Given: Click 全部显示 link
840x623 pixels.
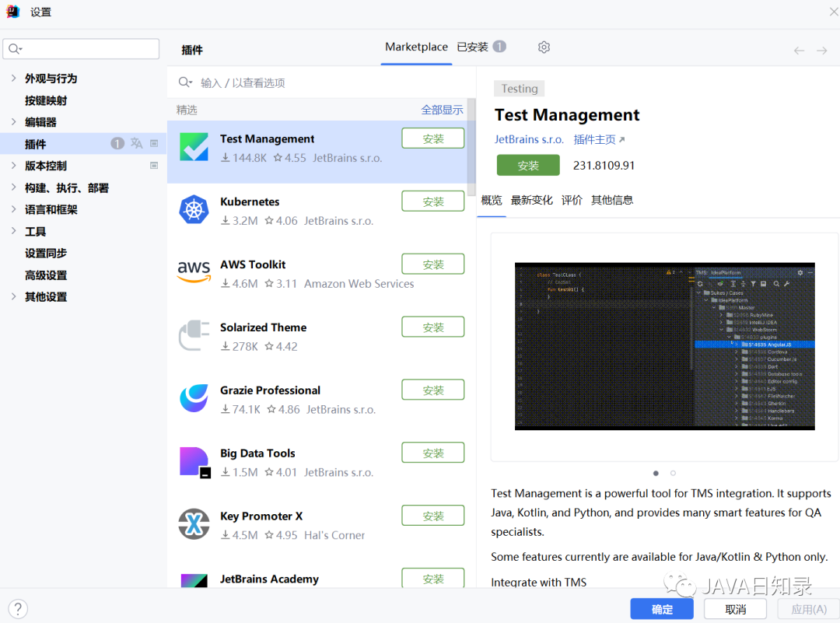Looking at the screenshot, I should [442, 110].
